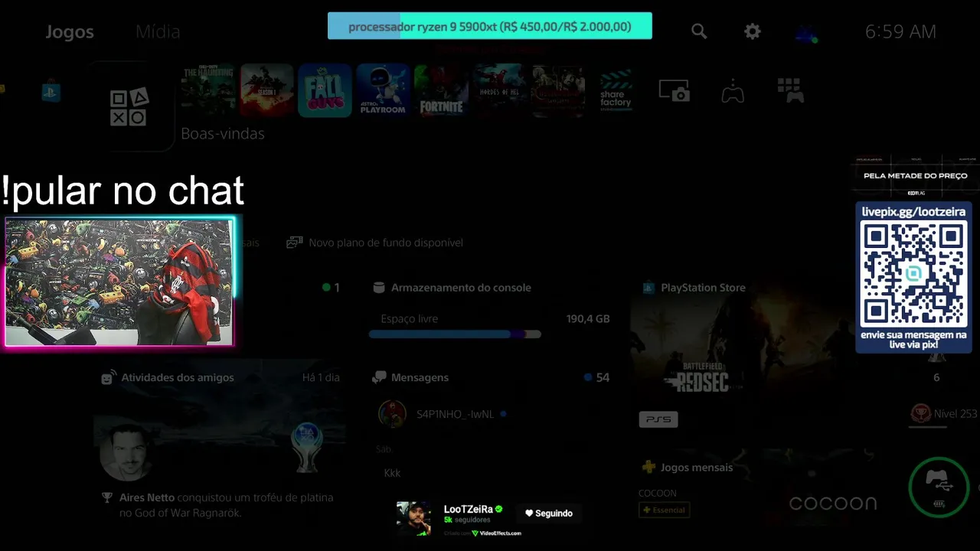Open the Hordes of Hel game tile
Viewport: 980px width, 551px height.
click(x=499, y=90)
